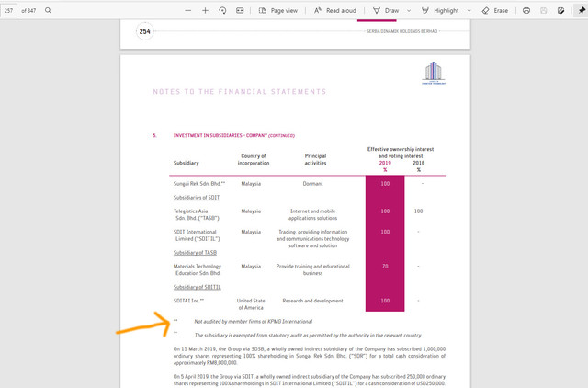
Task: Pin the PDF toolbar
Action: pyautogui.click(x=582, y=10)
